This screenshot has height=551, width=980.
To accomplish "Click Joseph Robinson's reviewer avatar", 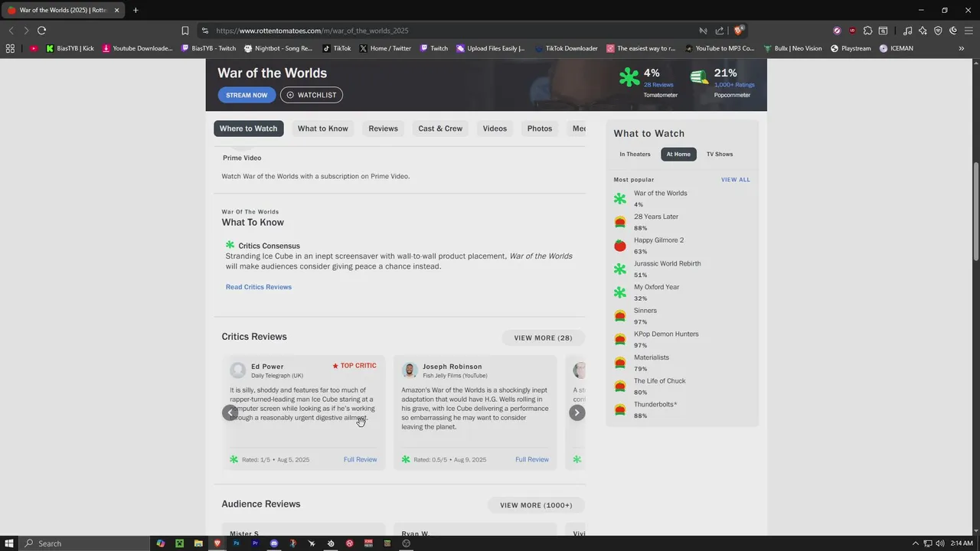I will 410,370.
